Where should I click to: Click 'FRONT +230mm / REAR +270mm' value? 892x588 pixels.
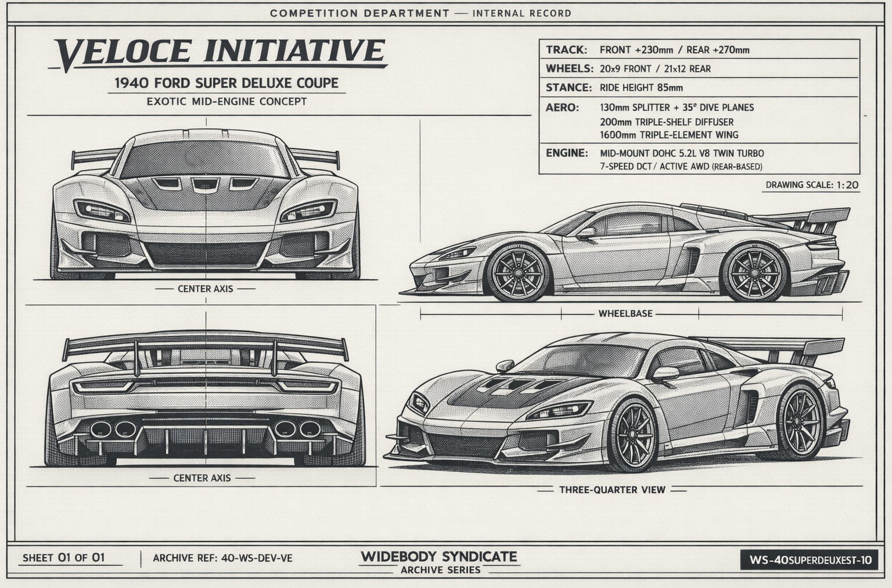pyautogui.click(x=674, y=50)
